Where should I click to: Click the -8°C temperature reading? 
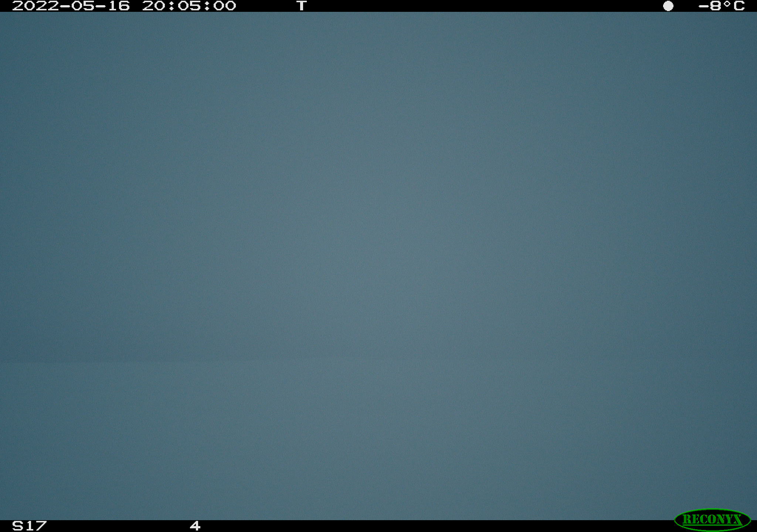click(721, 6)
